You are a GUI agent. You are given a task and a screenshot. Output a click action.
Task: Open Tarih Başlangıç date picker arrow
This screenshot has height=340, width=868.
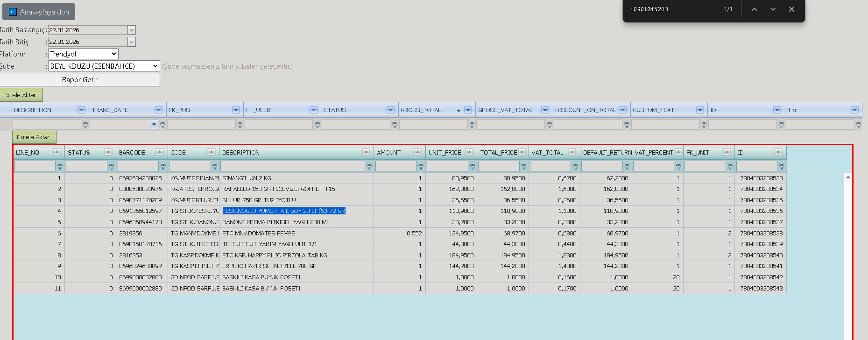(132, 30)
